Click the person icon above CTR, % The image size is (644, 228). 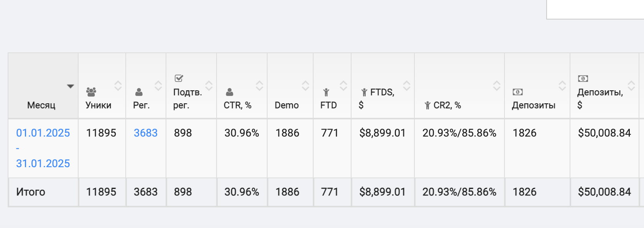(230, 92)
